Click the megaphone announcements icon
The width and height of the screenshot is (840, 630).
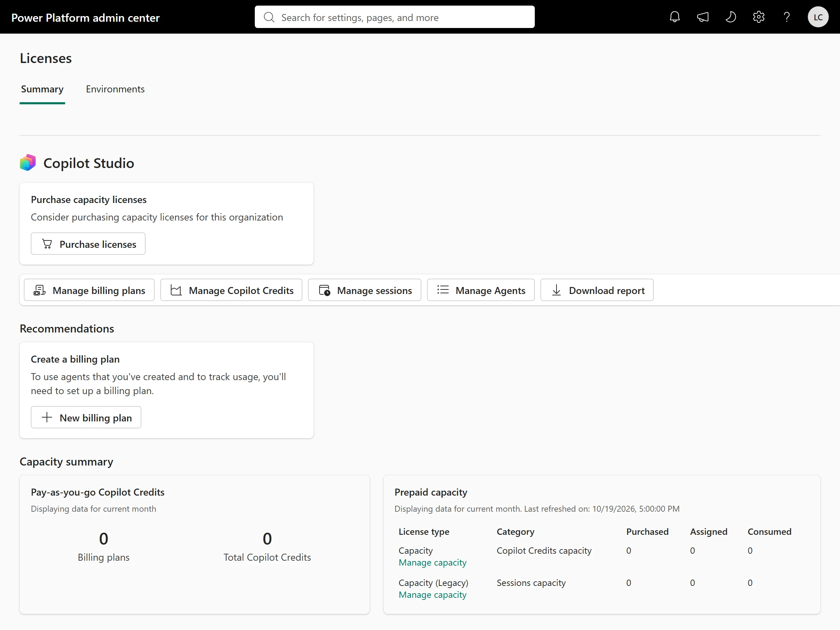coord(702,17)
